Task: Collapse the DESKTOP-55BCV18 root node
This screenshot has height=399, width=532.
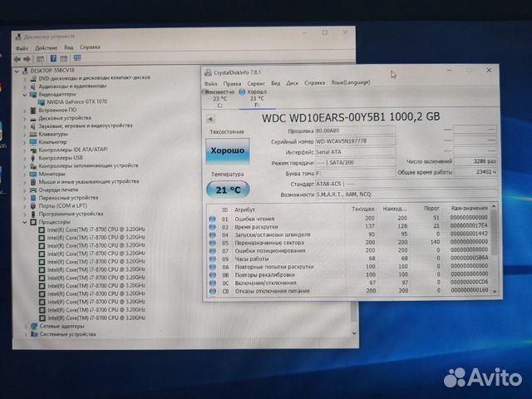Action: [x=17, y=71]
